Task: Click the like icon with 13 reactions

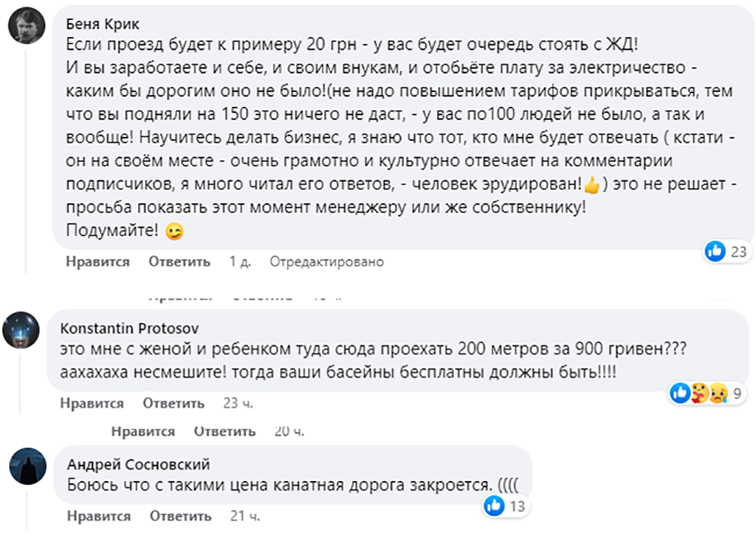Action: click(x=494, y=506)
